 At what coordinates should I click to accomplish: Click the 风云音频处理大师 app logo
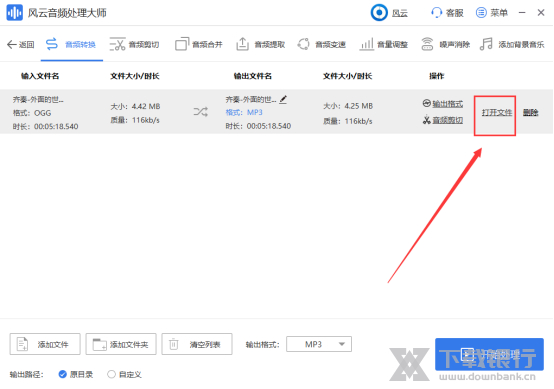(14, 13)
